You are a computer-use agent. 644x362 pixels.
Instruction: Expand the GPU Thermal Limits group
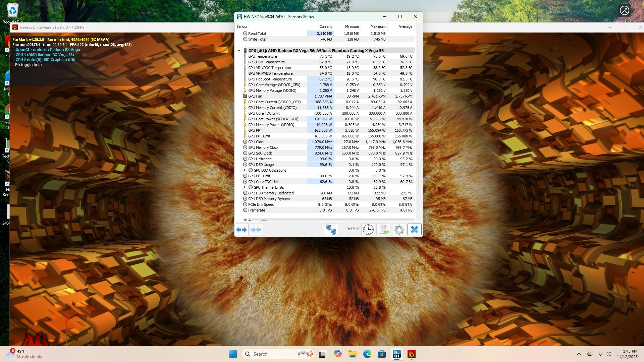click(x=244, y=187)
